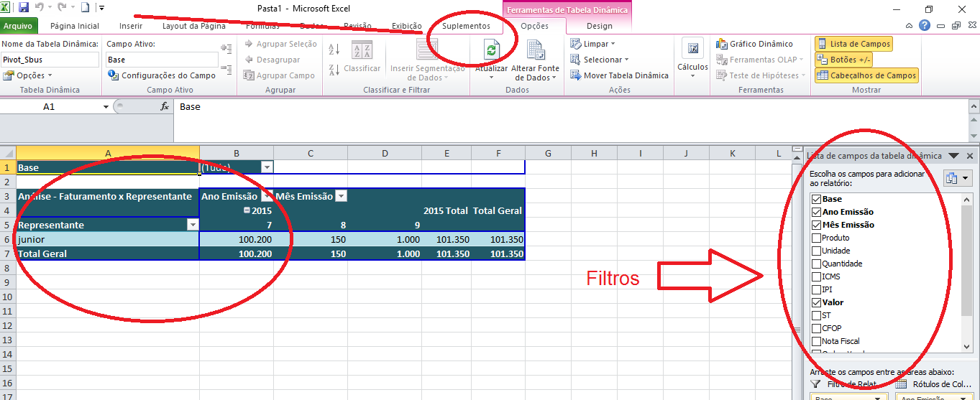980x400 pixels.
Task: Toggle the Cabeçalhos de Campos button
Action: click(866, 75)
